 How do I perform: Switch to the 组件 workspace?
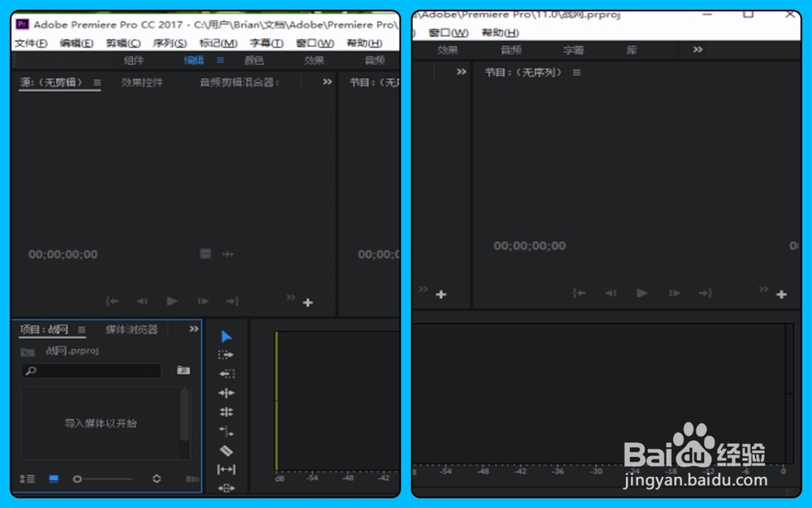click(x=134, y=61)
